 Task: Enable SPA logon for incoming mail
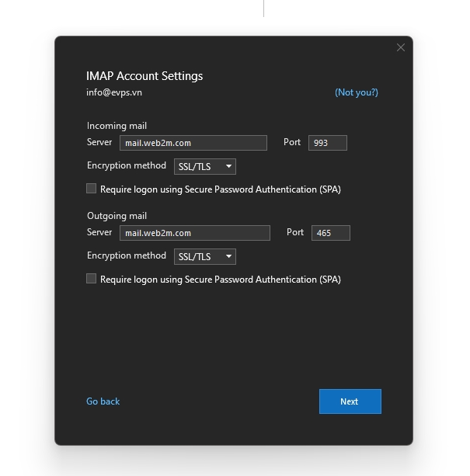point(92,189)
